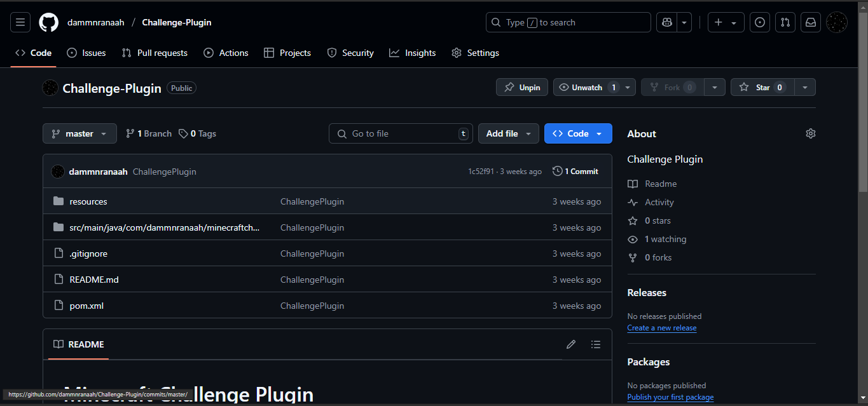Click the dammnranaah owner breadcrumb link
This screenshot has width=868, height=406.
pos(96,22)
